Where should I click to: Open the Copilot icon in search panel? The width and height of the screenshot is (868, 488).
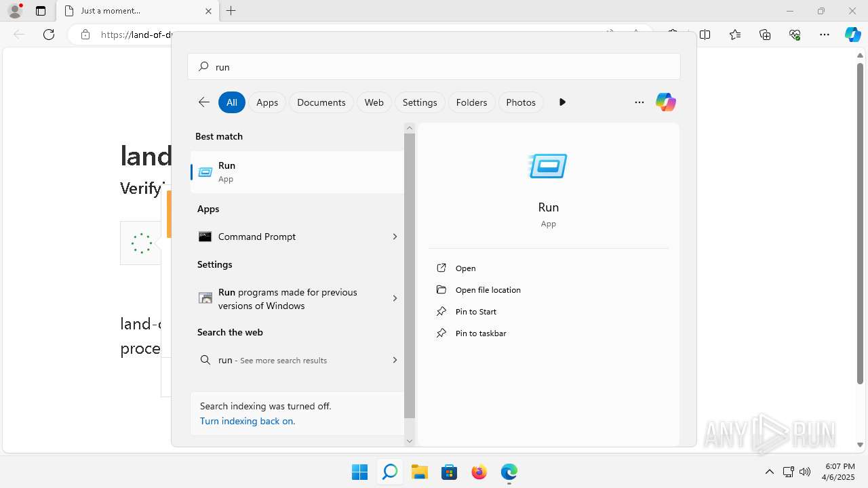tap(665, 102)
